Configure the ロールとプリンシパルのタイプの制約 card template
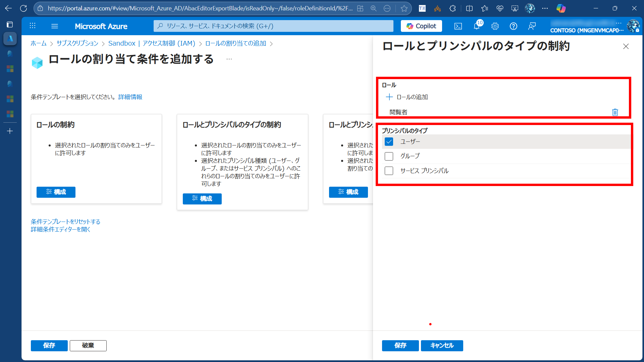The height and width of the screenshot is (362, 644). pos(202,199)
